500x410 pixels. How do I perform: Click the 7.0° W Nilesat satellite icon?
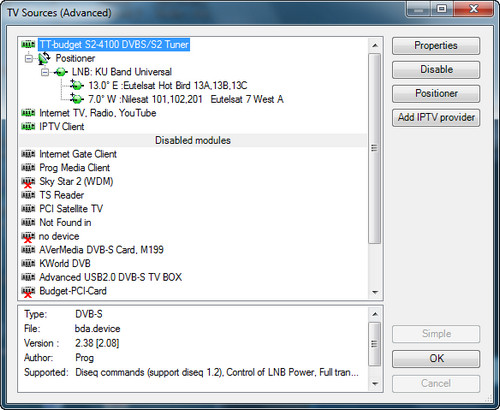pyautogui.click(x=77, y=99)
